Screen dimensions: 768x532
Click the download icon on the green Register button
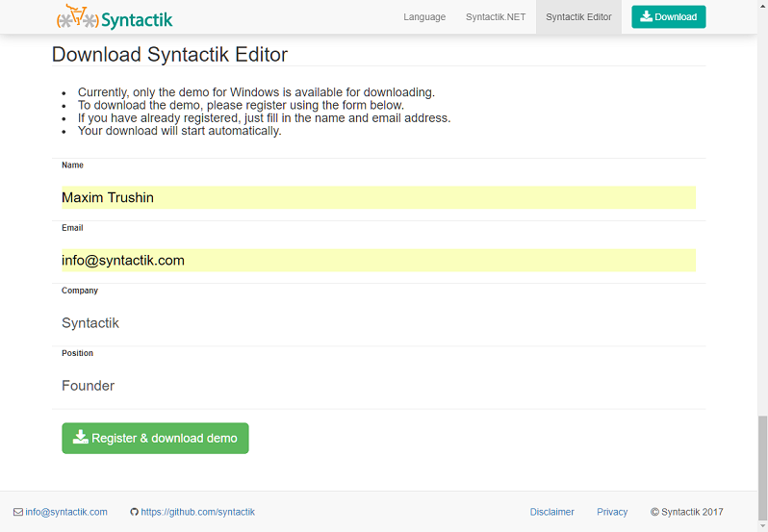[x=80, y=438]
